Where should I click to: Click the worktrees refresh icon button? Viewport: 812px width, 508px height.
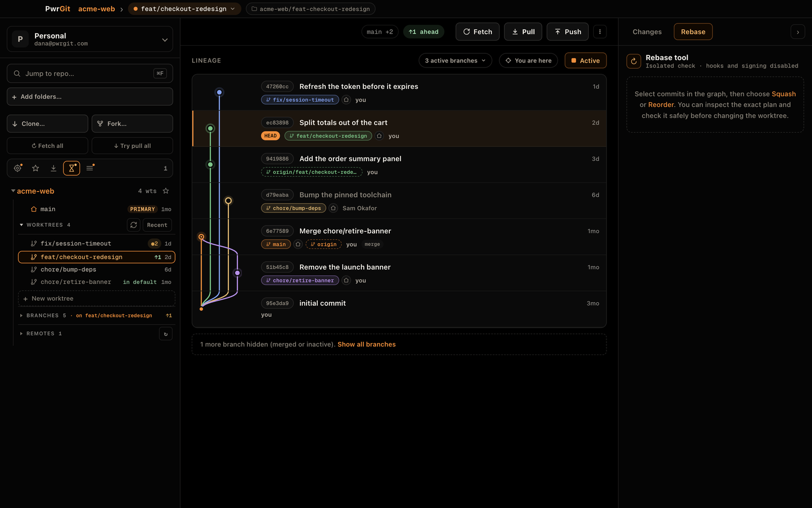coord(133,225)
